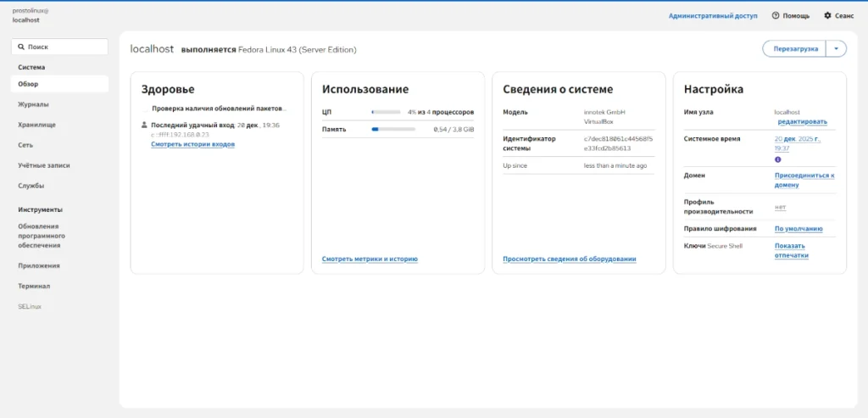The height and width of the screenshot is (418, 868).
Task: Click the Здоровье card heading
Action: [x=168, y=89]
